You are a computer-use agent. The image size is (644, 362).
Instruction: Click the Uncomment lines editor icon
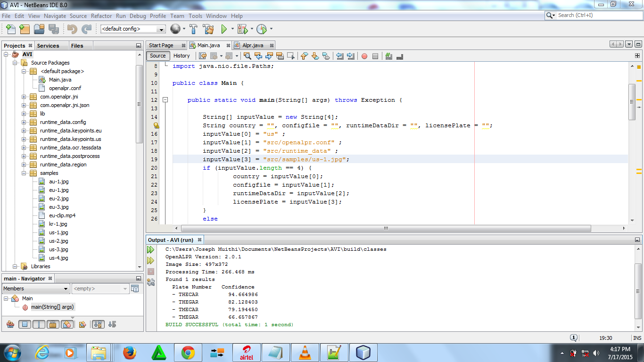point(400,56)
